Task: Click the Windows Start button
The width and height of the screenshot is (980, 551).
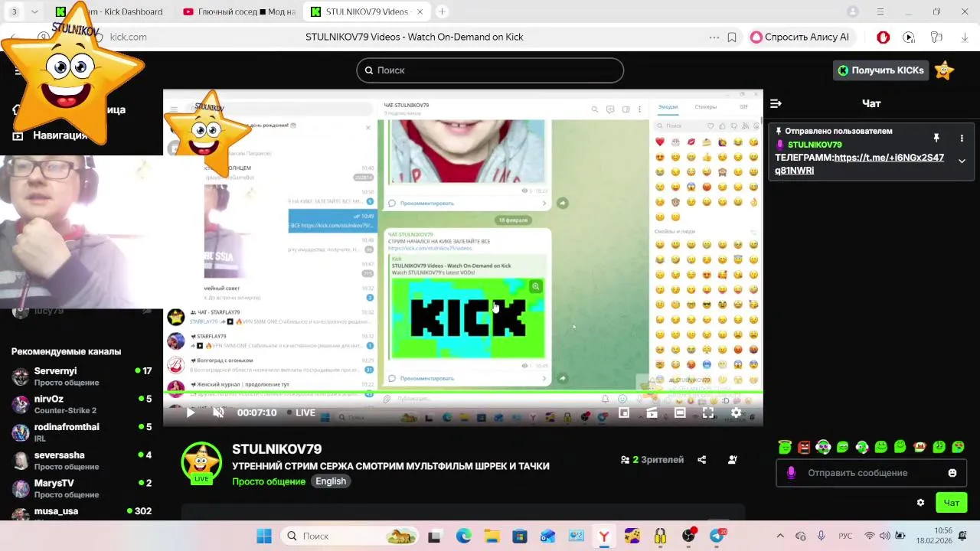Action: (x=264, y=536)
